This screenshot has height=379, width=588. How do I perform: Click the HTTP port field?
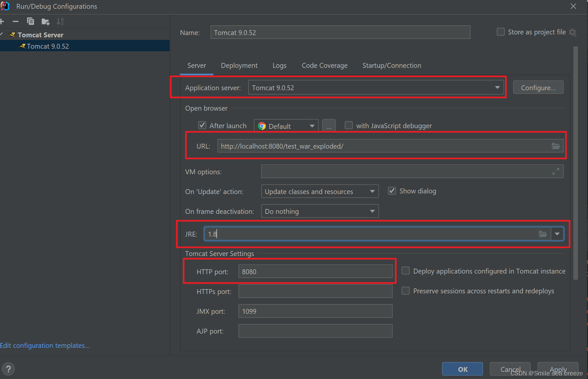tap(315, 271)
